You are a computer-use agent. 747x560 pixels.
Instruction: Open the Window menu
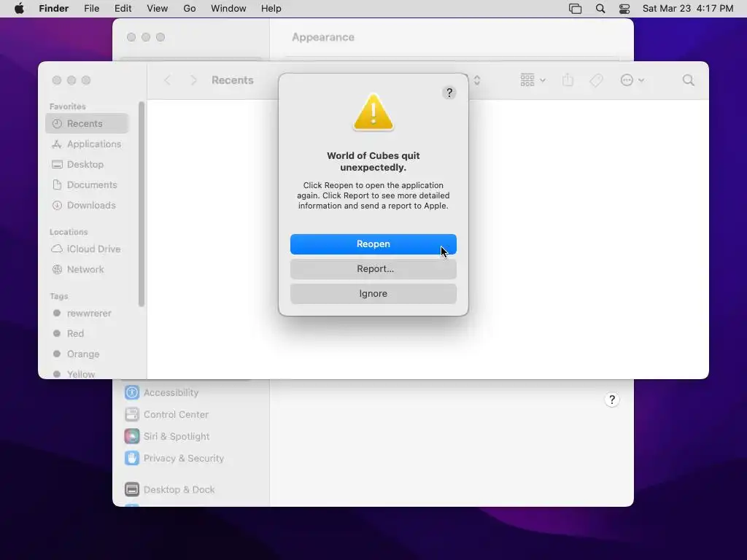point(228,9)
